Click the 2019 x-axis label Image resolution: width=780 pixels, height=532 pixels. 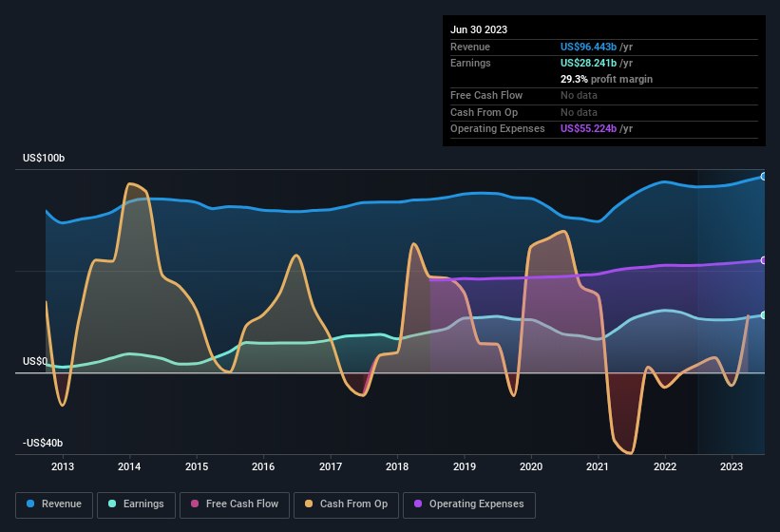tap(465, 466)
